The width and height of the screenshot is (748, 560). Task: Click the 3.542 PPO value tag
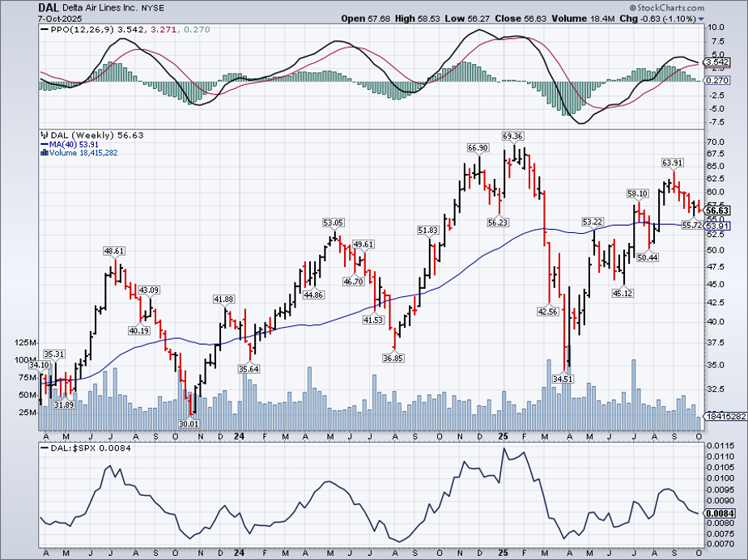point(717,62)
